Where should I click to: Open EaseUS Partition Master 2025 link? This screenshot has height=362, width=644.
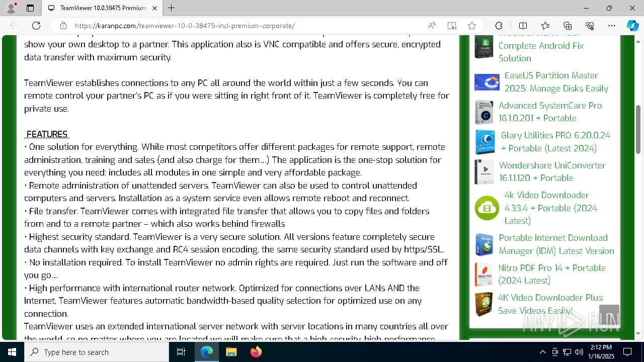click(x=556, y=82)
